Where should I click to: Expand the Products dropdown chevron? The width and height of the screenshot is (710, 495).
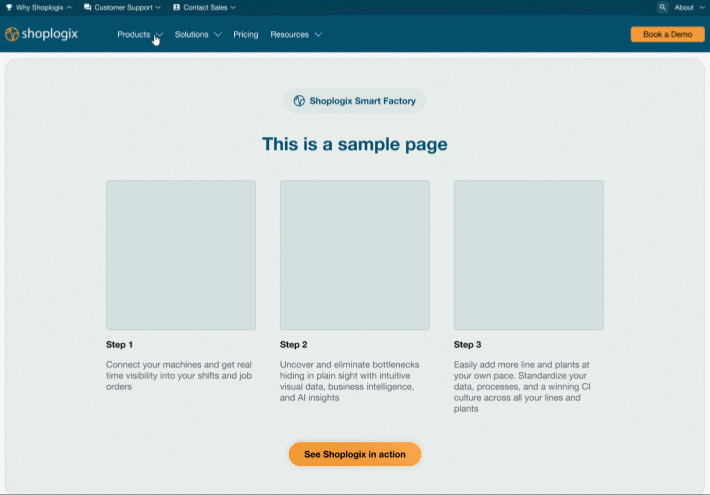click(x=159, y=34)
